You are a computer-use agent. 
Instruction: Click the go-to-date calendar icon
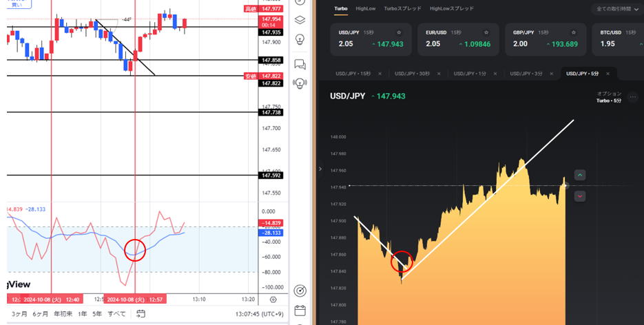pyautogui.click(x=141, y=313)
